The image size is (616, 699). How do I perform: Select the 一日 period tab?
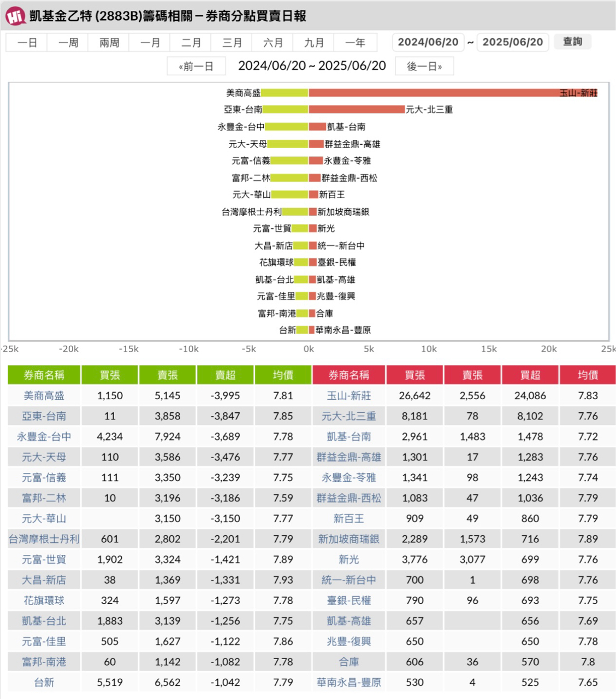pos(27,43)
